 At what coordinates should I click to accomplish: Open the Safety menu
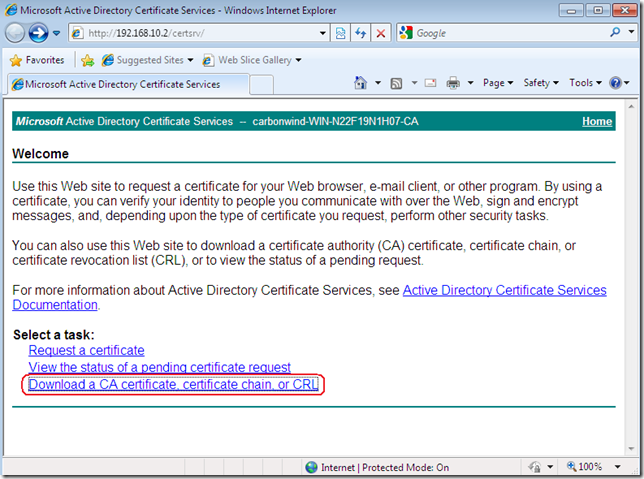click(x=541, y=83)
